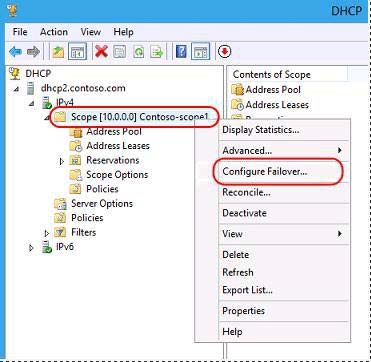The height and width of the screenshot is (362, 371).
Task: Click the red X Delete toolbar icon
Action: pos(101,52)
